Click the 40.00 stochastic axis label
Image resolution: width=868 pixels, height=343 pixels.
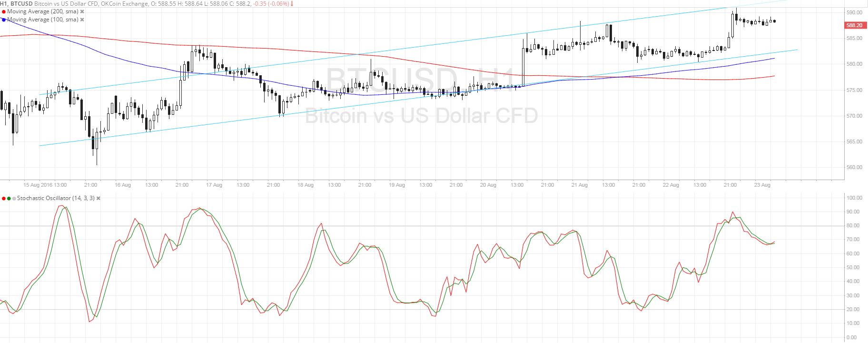click(853, 281)
